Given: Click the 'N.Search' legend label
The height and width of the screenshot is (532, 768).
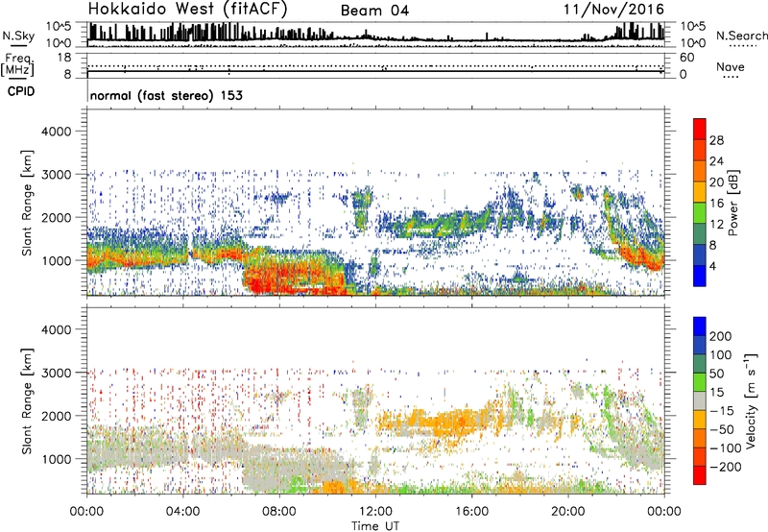Looking at the screenshot, I should pyautogui.click(x=741, y=36).
